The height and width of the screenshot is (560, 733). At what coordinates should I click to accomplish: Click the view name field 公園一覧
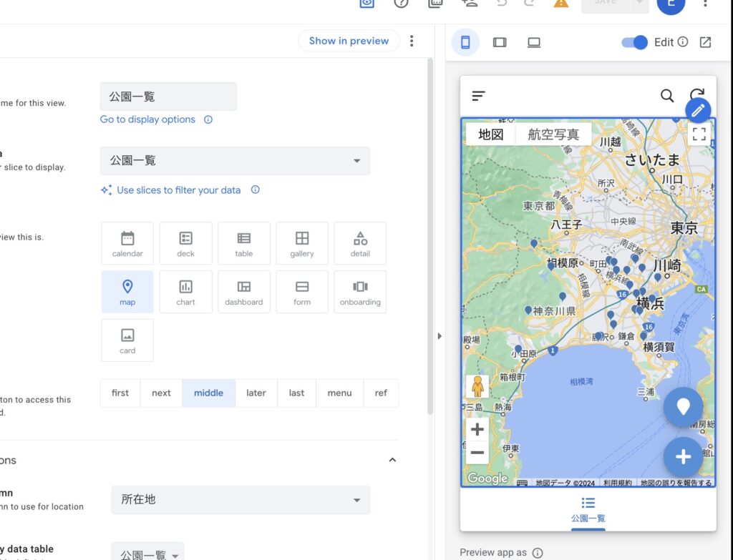[x=168, y=97]
